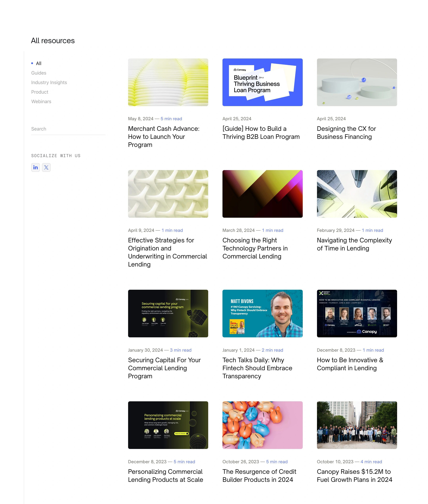Click the Matt Bivons podcast thumbnail

(263, 314)
